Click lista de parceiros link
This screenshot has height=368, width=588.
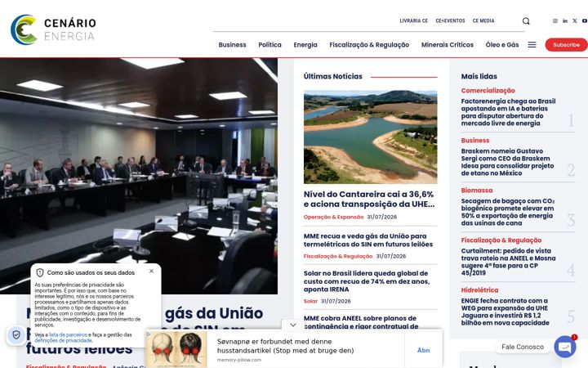tap(68, 334)
